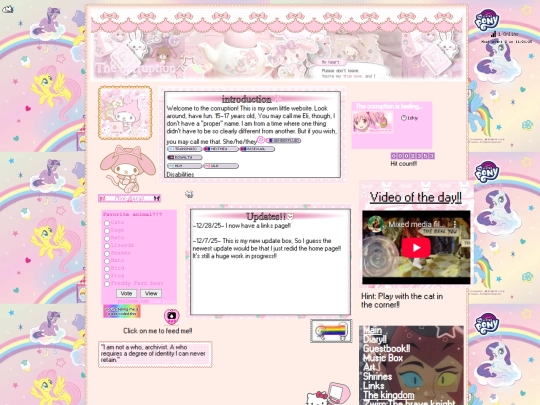Click the My Melody laptop avatar image
Viewport: 540px width, 405px height.
[125, 113]
